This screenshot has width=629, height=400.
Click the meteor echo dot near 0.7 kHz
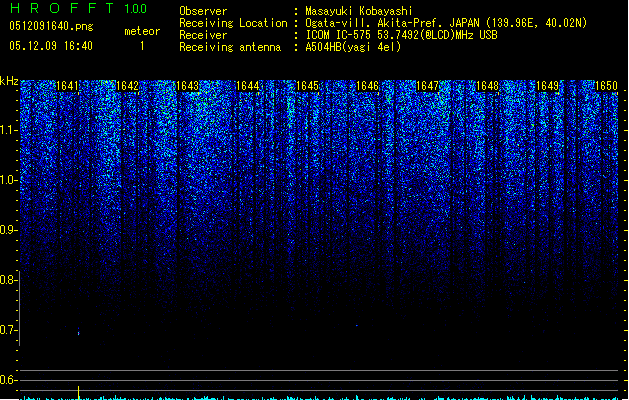[x=79, y=332]
